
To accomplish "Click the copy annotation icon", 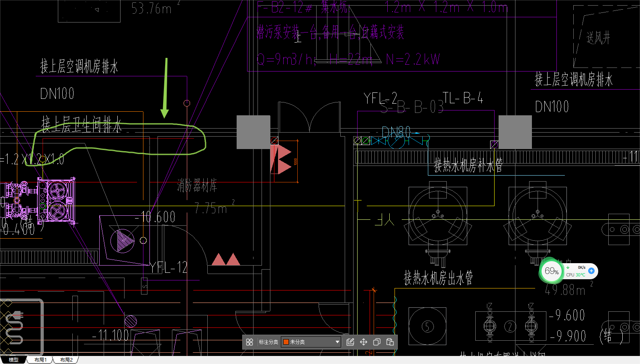I will 377,342.
